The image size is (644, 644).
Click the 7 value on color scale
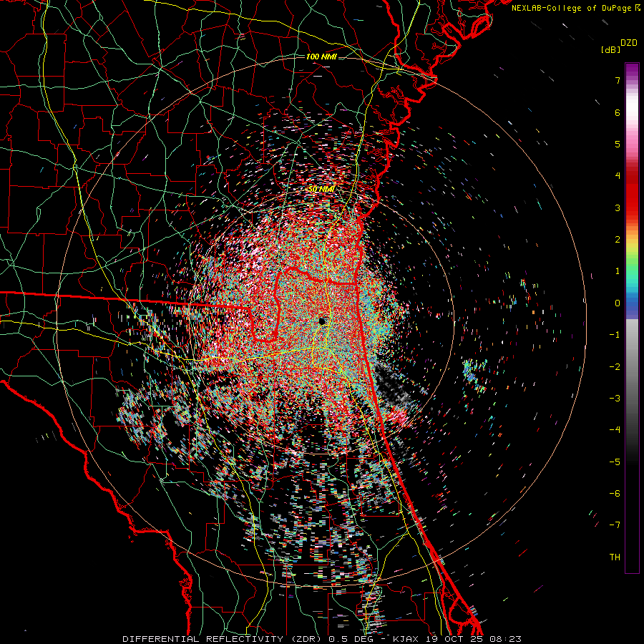point(618,80)
